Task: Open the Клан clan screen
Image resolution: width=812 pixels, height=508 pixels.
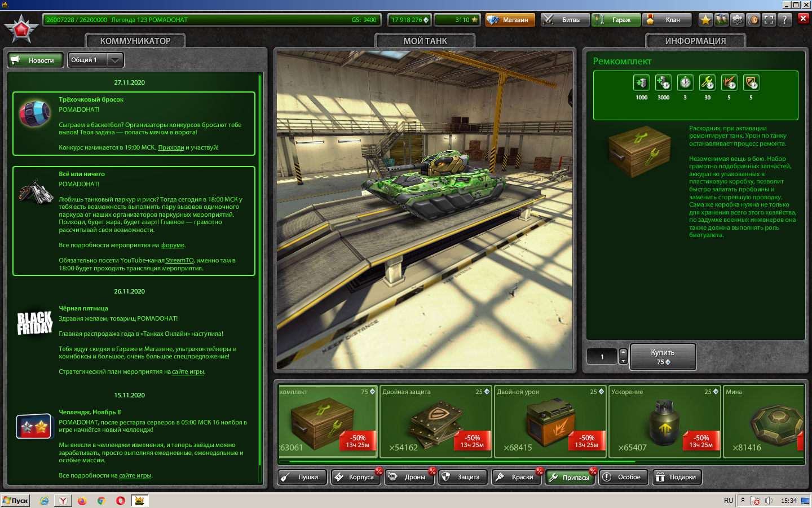Action: (667, 20)
